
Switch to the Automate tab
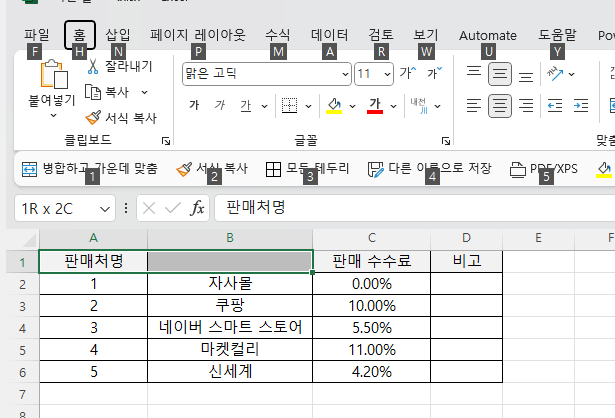pos(488,36)
